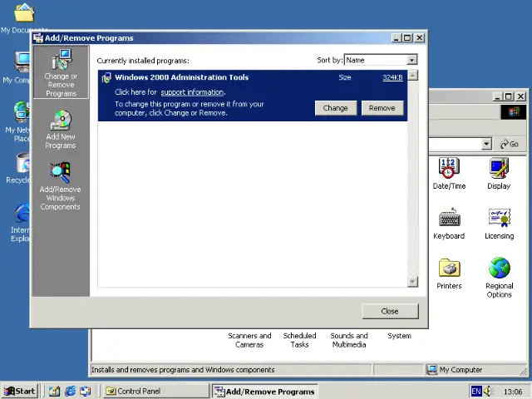
Task: Select System in Control Panel
Action: coord(399,336)
